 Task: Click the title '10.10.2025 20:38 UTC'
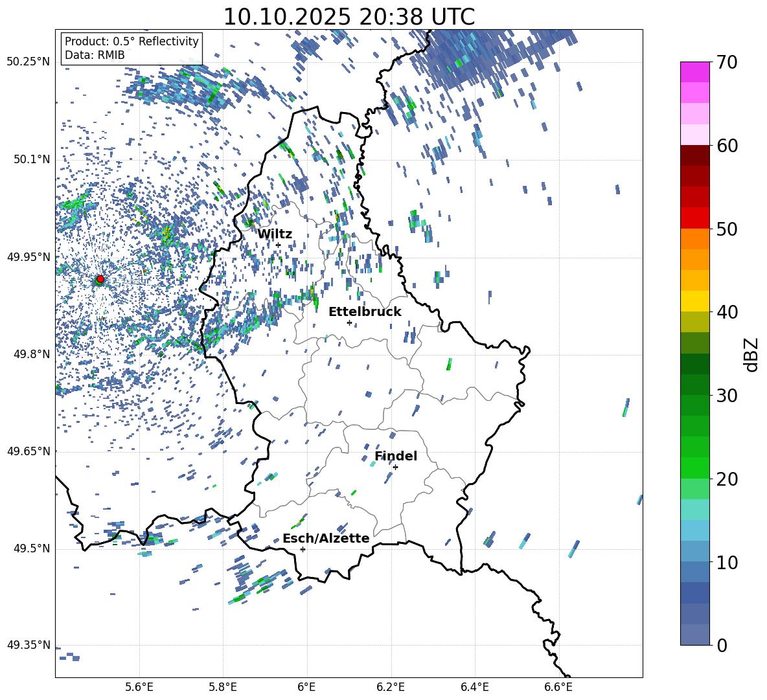349,17
